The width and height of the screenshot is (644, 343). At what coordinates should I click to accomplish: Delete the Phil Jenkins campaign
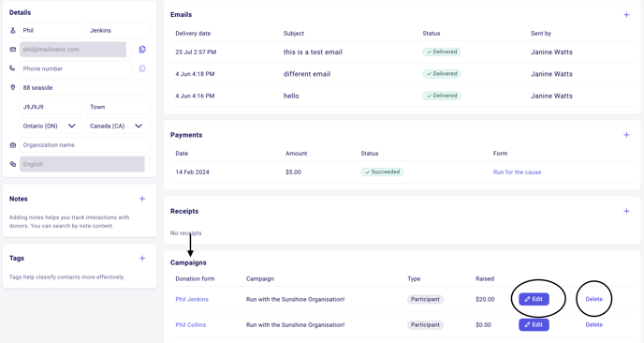coord(593,299)
